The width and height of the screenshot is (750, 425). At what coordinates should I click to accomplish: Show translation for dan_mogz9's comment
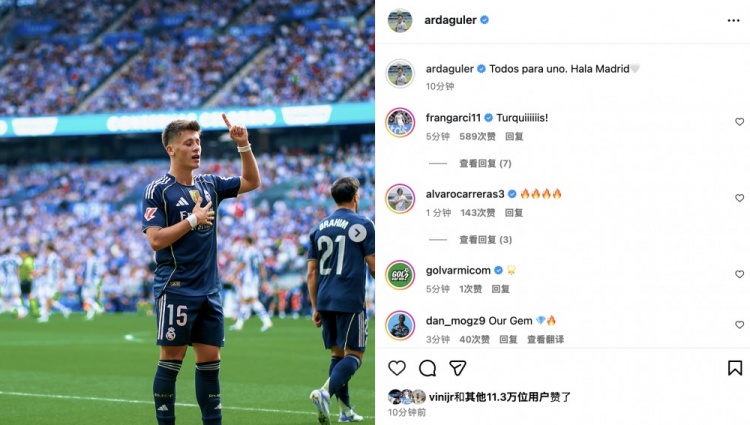click(545, 339)
